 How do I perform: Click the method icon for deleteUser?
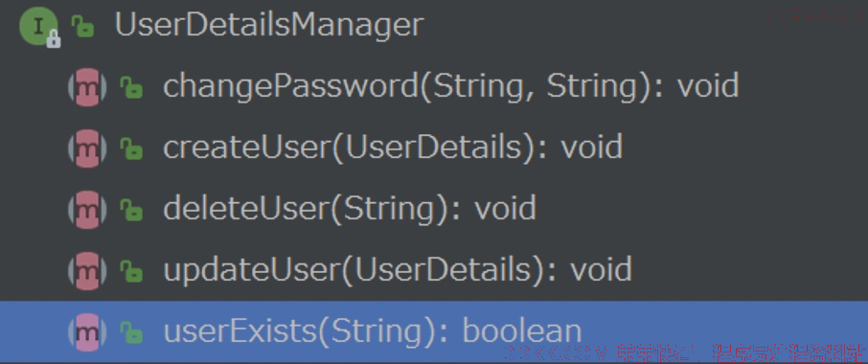tap(87, 209)
